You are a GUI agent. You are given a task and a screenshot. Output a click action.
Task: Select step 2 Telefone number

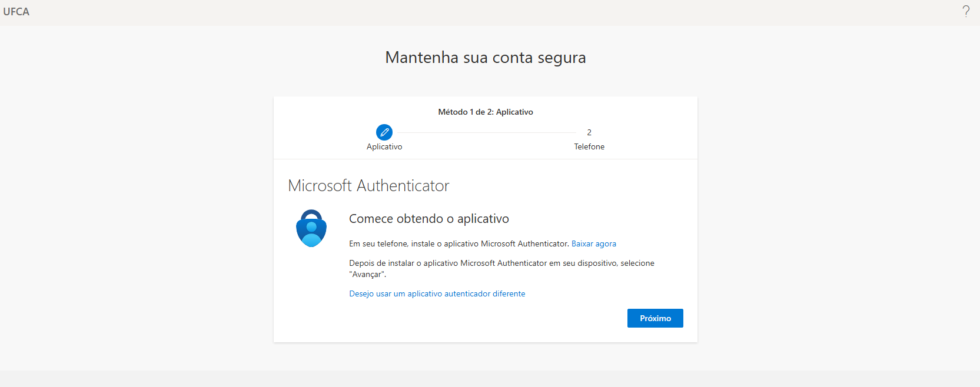pyautogui.click(x=589, y=132)
